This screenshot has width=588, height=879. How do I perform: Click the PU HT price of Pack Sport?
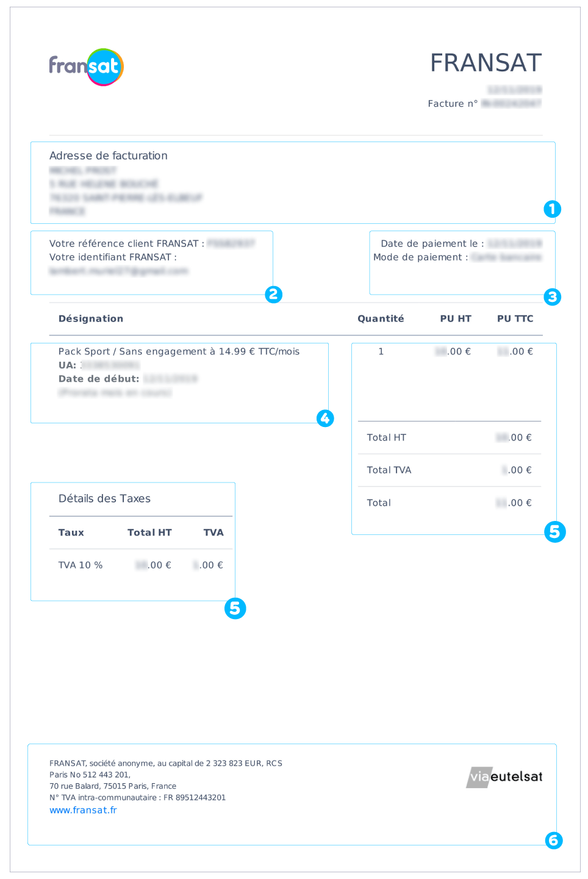coord(453,351)
